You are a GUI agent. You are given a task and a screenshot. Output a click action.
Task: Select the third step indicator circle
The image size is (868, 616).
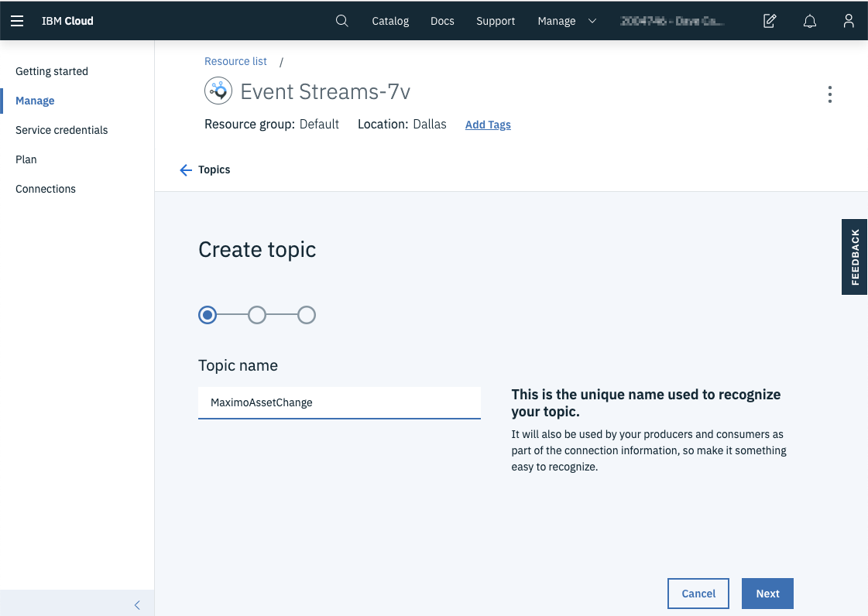[x=307, y=315]
